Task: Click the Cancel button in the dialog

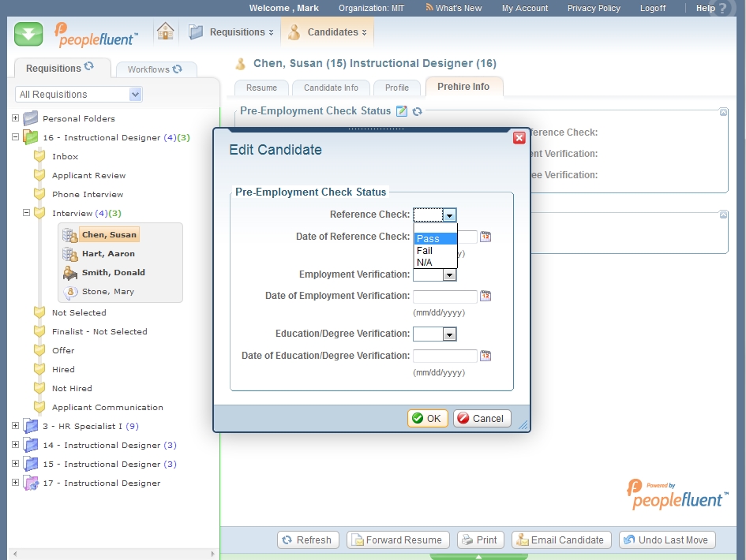Action: click(482, 419)
